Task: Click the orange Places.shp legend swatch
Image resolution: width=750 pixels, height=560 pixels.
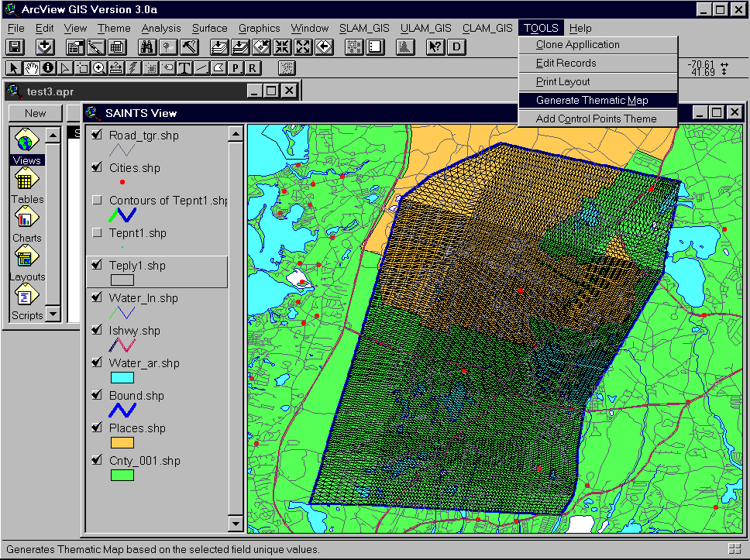Action: (x=122, y=442)
